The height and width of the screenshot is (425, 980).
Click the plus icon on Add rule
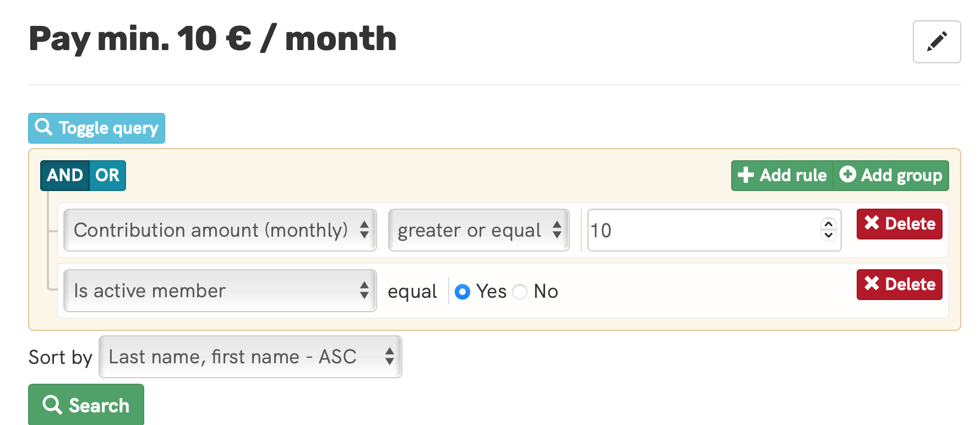745,175
